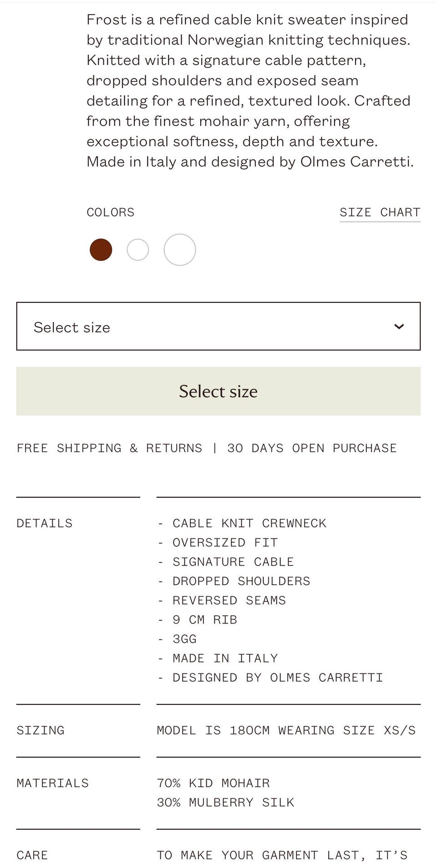Click the Made in Italy detail line
Image resolution: width=437 pixels, height=868 pixels.
pos(225,658)
